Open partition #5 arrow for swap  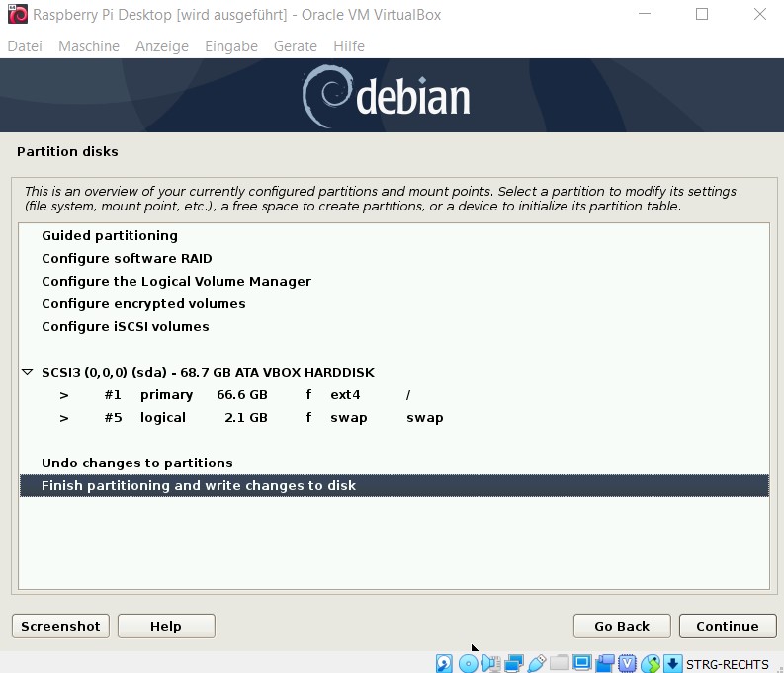(x=64, y=418)
